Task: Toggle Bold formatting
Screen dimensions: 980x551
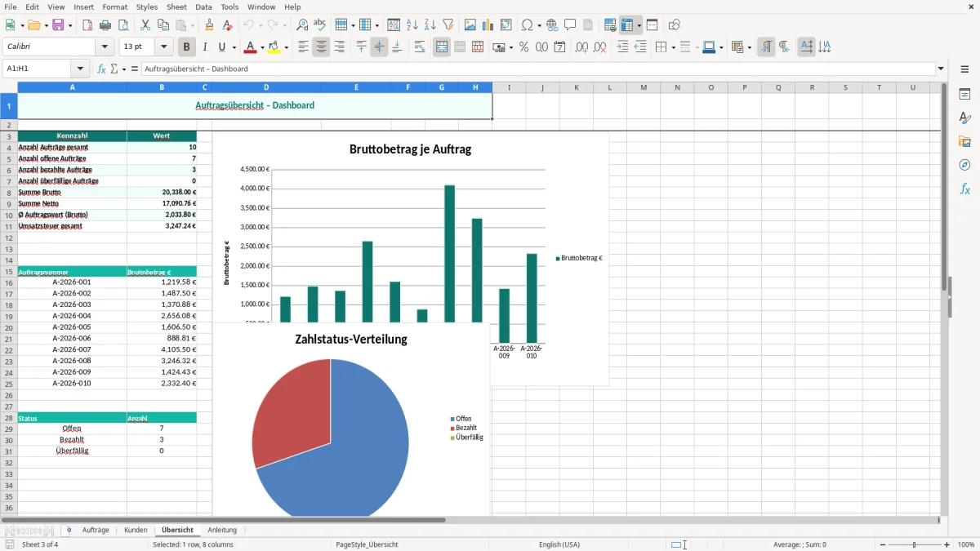Action: click(187, 47)
